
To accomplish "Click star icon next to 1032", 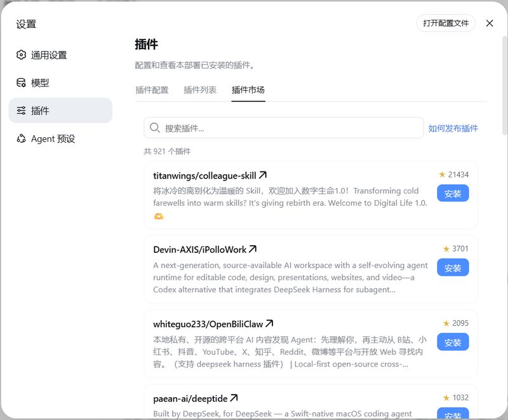I will pyautogui.click(x=446, y=397).
